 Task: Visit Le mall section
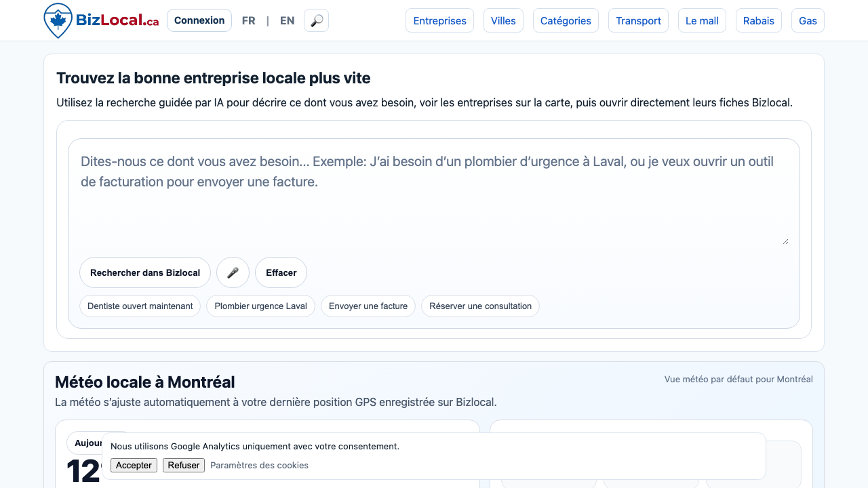tap(702, 20)
